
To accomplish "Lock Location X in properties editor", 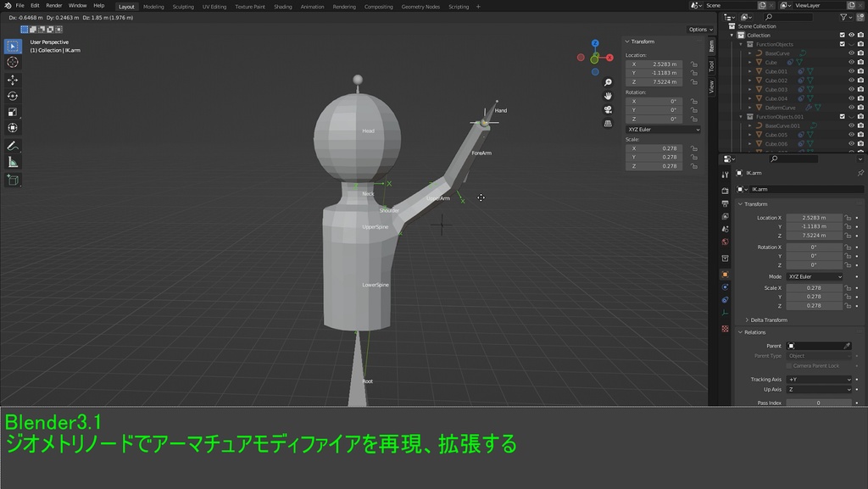I will click(x=848, y=218).
